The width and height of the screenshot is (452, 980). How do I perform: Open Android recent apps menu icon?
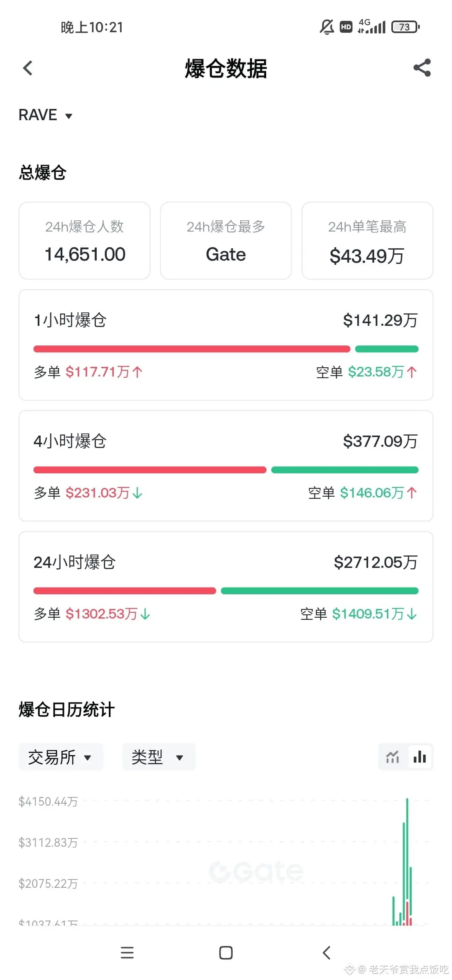coord(127,952)
